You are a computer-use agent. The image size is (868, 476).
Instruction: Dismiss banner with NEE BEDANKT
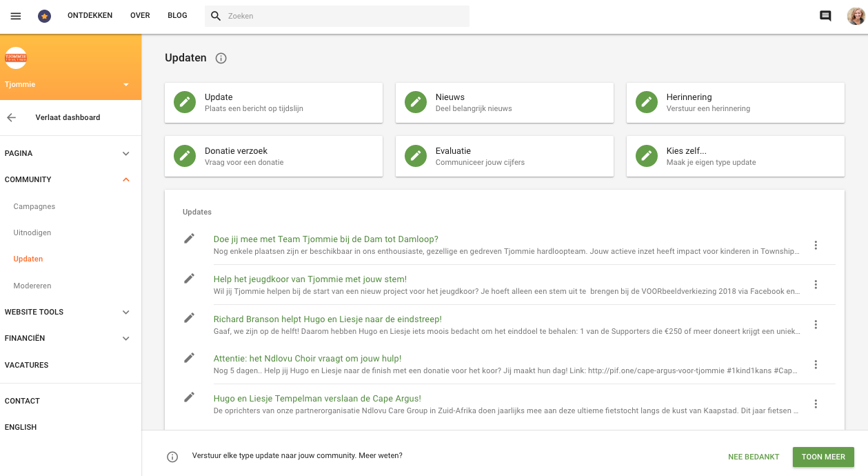tap(754, 457)
